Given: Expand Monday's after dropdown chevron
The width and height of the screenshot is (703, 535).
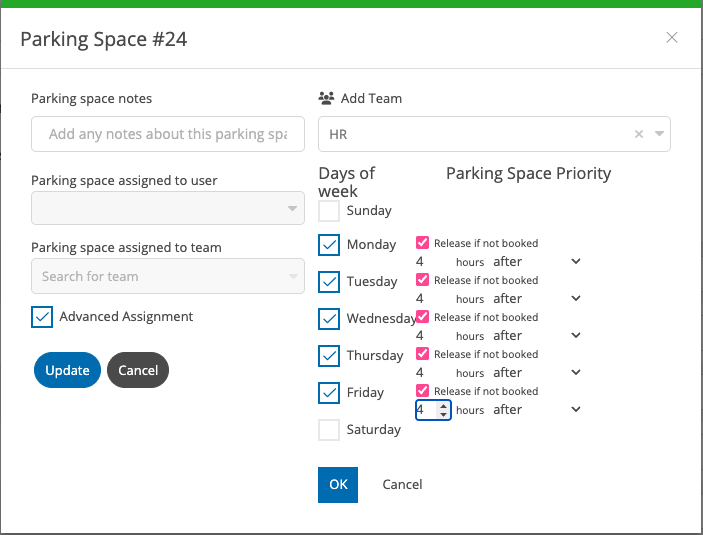Looking at the screenshot, I should [x=576, y=261].
